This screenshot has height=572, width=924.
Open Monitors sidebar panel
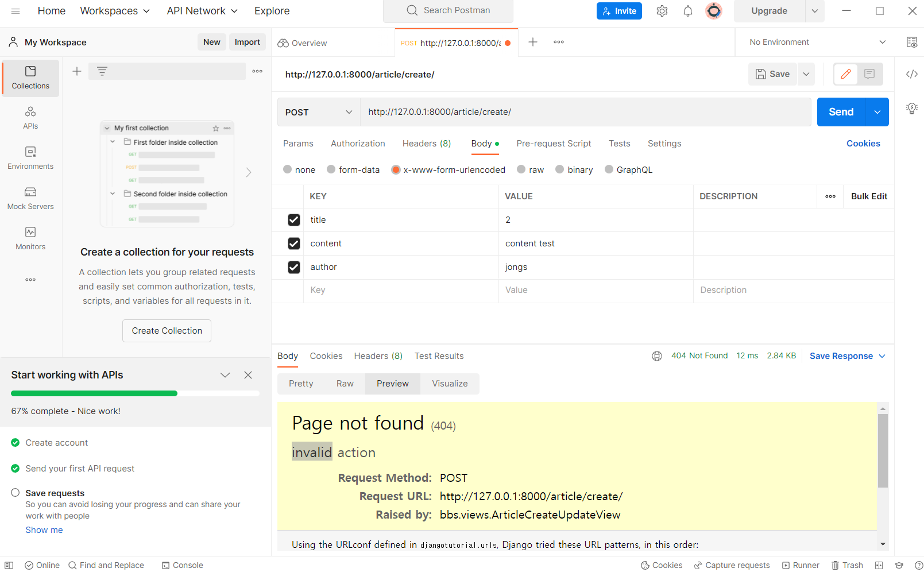30,239
